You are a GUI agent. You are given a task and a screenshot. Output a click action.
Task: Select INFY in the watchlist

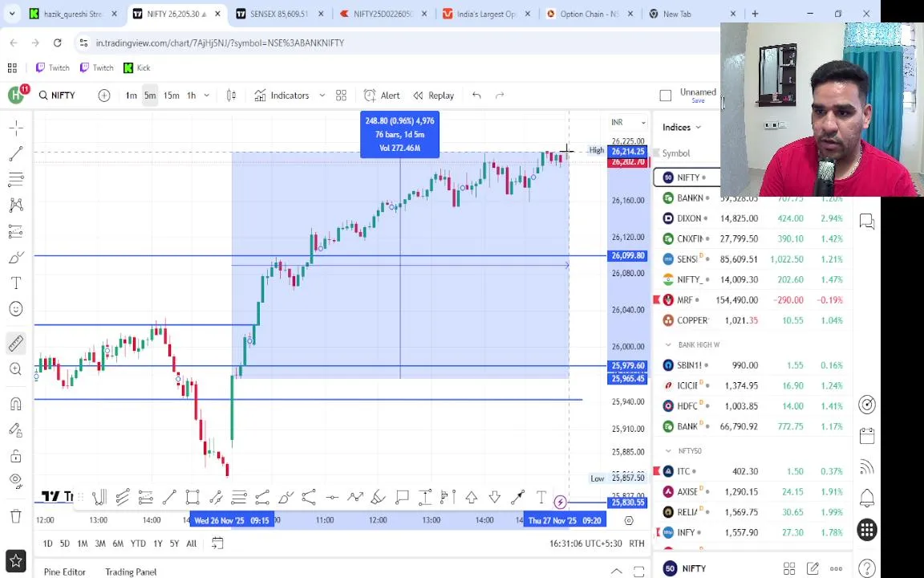[x=753, y=532]
